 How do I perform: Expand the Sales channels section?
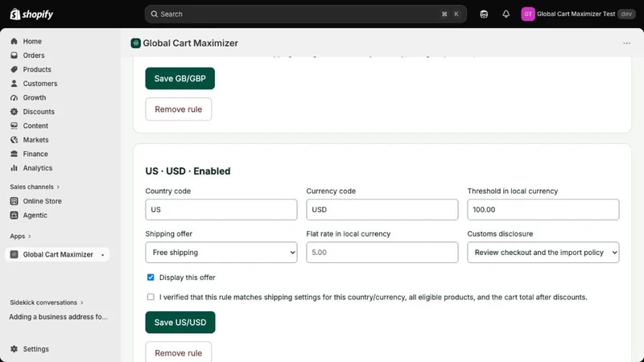pyautogui.click(x=35, y=187)
